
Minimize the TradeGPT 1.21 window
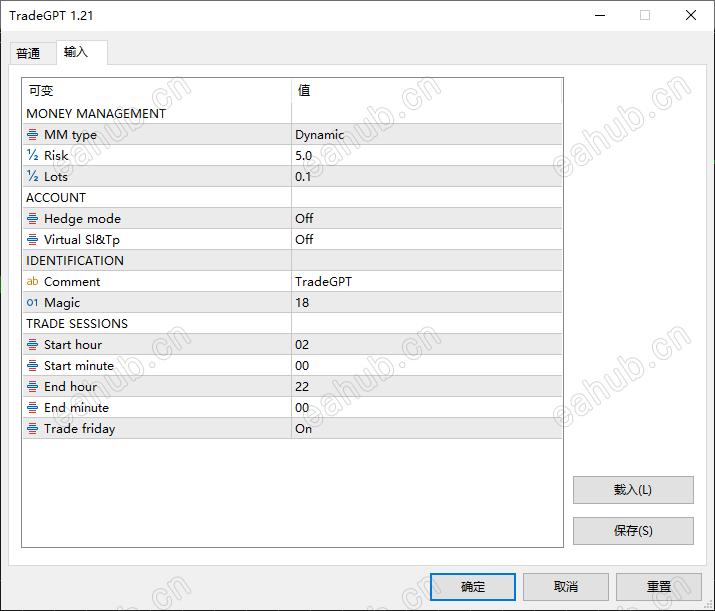click(600, 15)
